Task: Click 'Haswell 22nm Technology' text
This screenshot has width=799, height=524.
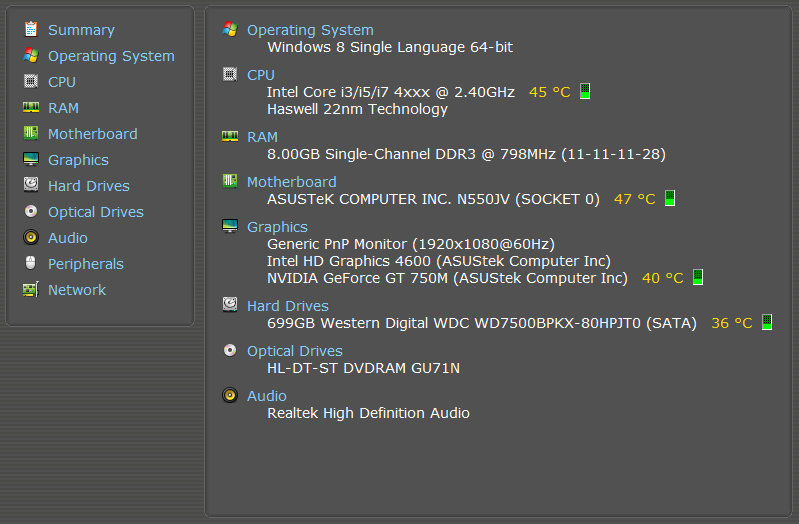Action: click(357, 109)
